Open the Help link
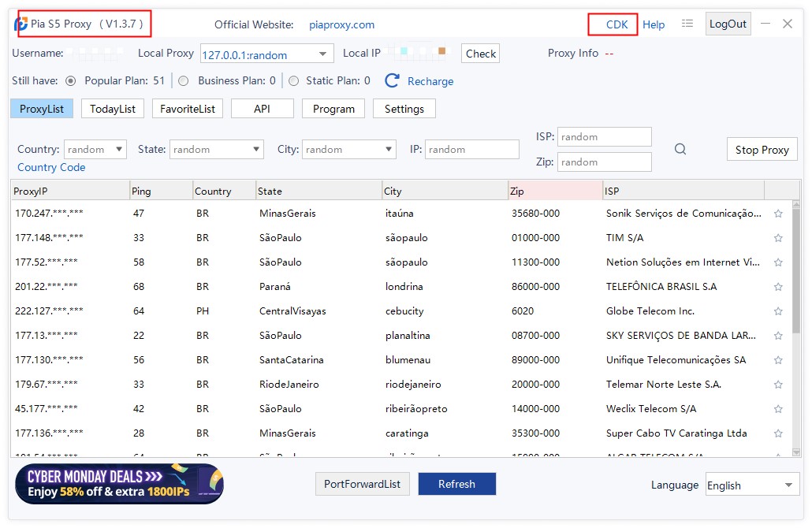 point(654,24)
